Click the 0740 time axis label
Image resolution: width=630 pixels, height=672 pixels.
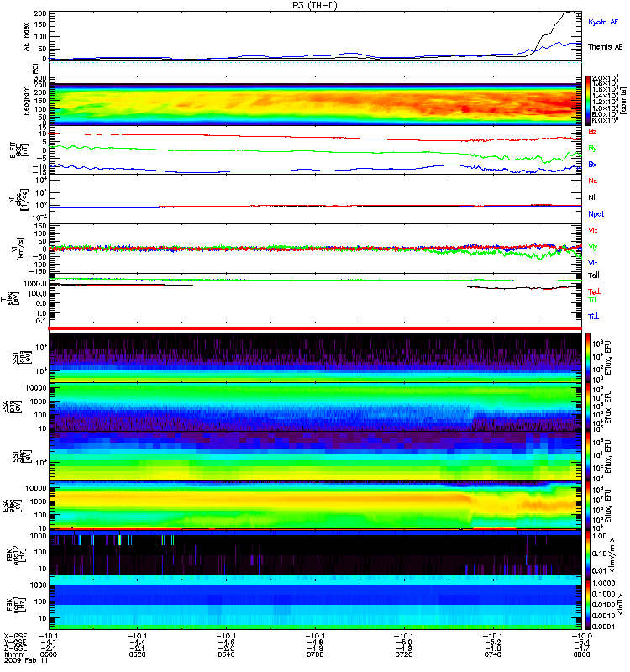492,654
